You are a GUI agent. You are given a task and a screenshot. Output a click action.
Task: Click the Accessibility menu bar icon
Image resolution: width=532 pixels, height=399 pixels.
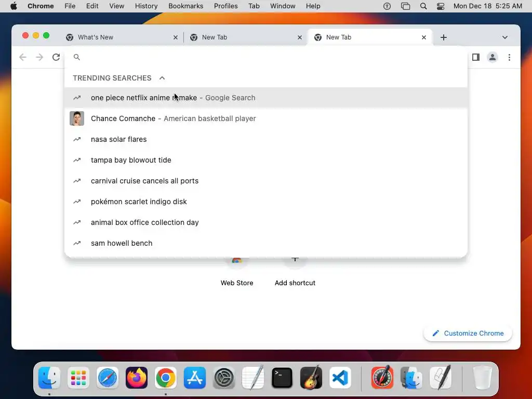[x=387, y=6]
